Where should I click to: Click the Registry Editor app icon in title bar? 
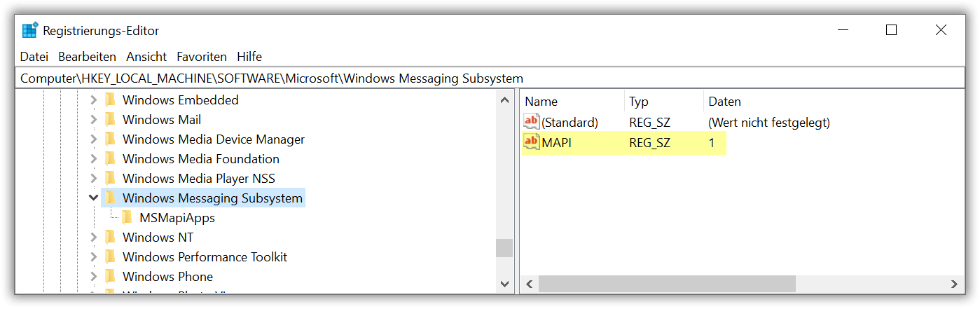click(30, 31)
